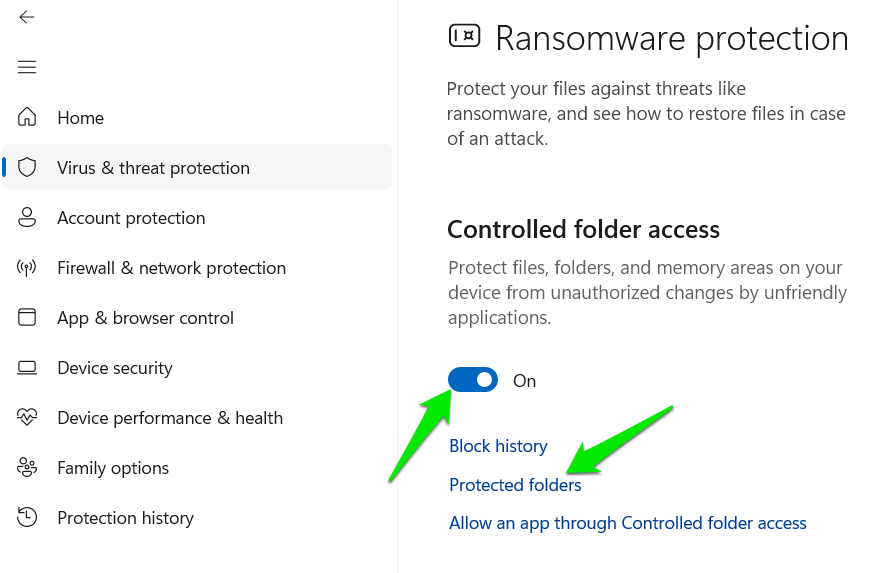Viewport: 884px width, 573px height.
Task: Click the heart Device health icon
Action: coord(27,417)
